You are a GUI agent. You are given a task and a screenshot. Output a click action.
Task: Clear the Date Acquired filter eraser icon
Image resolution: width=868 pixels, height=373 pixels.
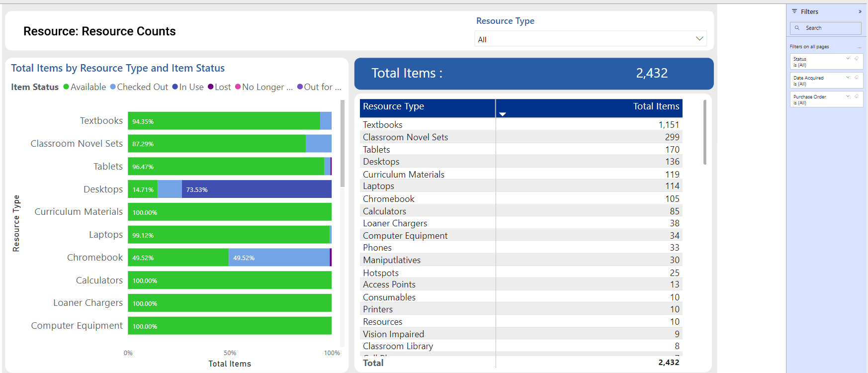coord(857,78)
